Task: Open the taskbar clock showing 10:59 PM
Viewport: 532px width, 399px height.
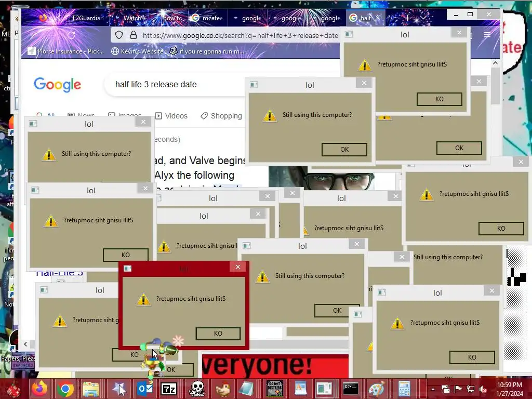Action: coord(510,389)
